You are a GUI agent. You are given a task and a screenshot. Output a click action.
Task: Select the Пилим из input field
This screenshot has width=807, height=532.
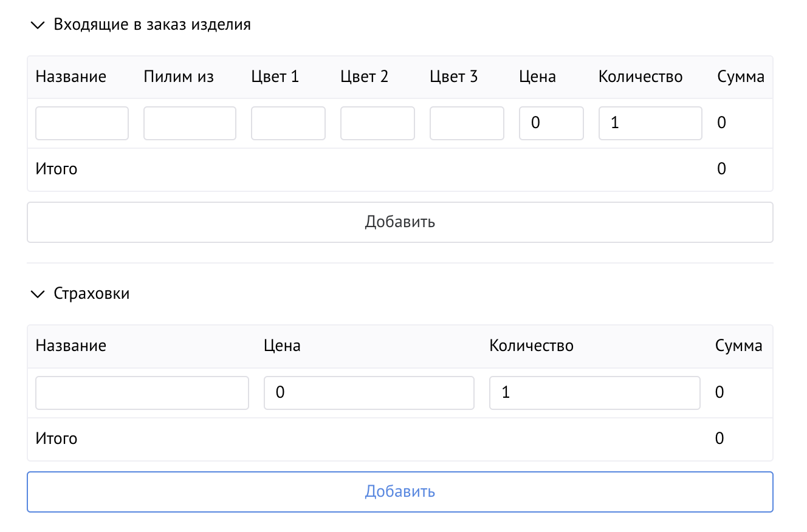190,123
